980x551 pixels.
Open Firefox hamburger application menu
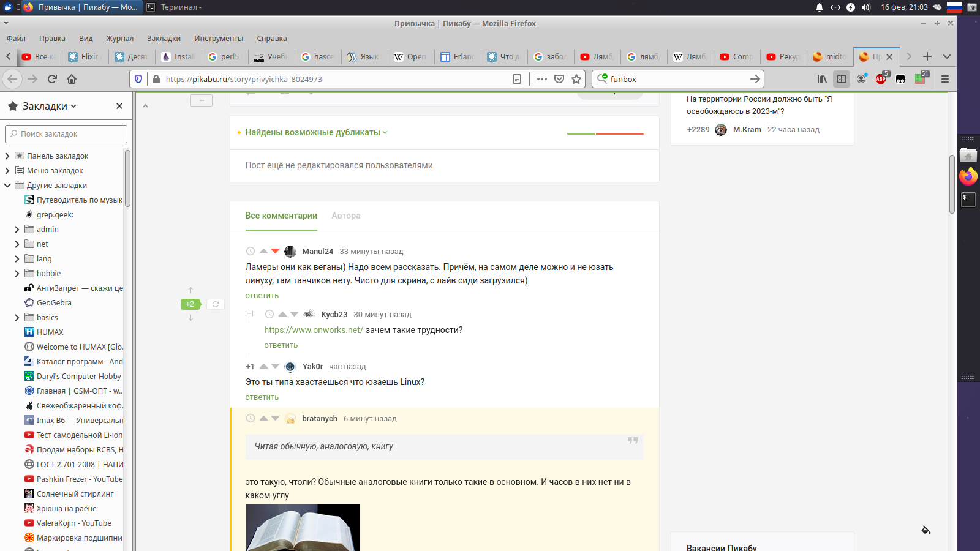[x=945, y=79]
